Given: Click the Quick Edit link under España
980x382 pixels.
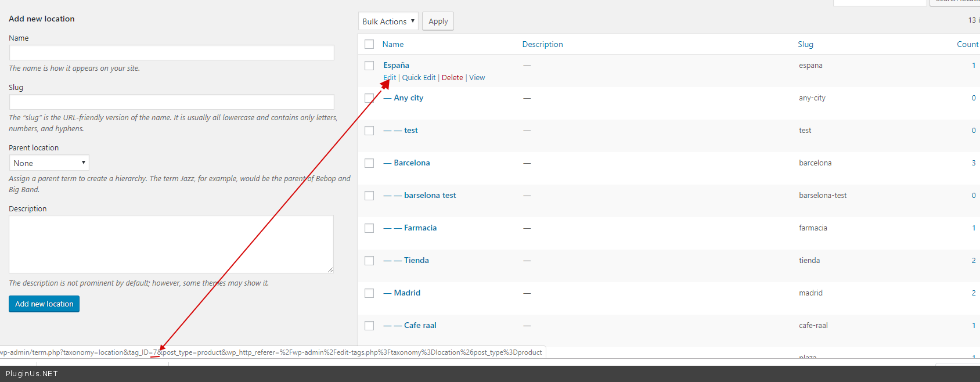Looking at the screenshot, I should tap(419, 78).
